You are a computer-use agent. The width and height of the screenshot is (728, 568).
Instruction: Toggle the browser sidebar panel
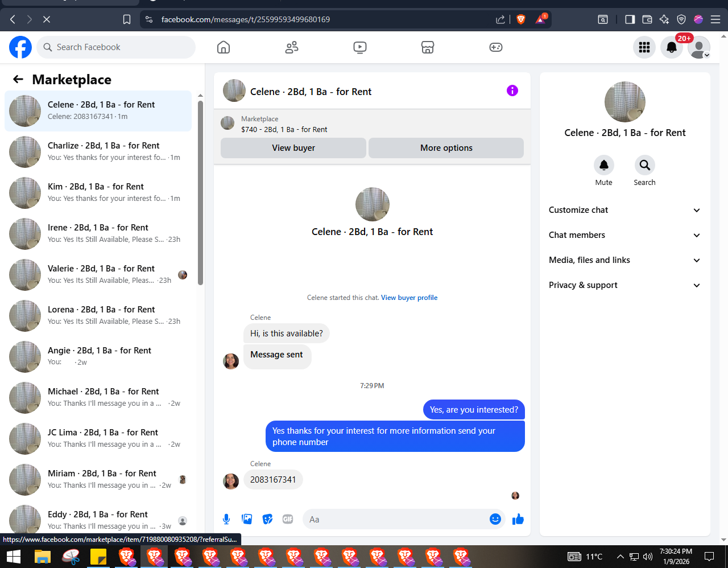coord(630,19)
